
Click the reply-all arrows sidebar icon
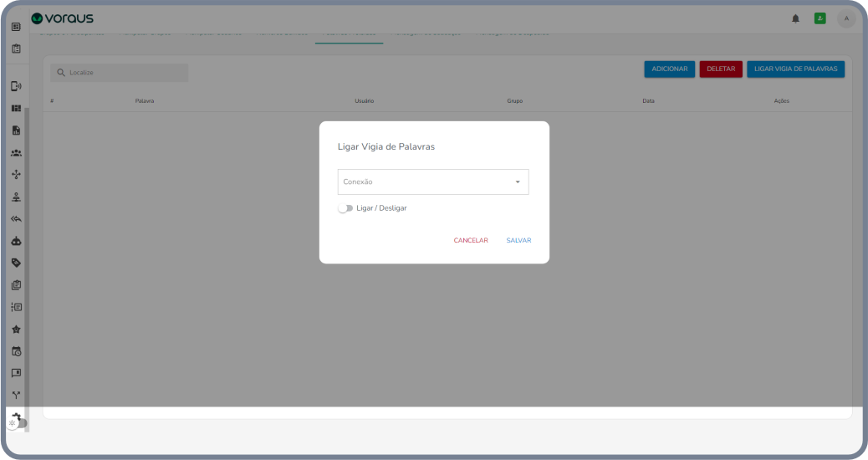(16, 219)
